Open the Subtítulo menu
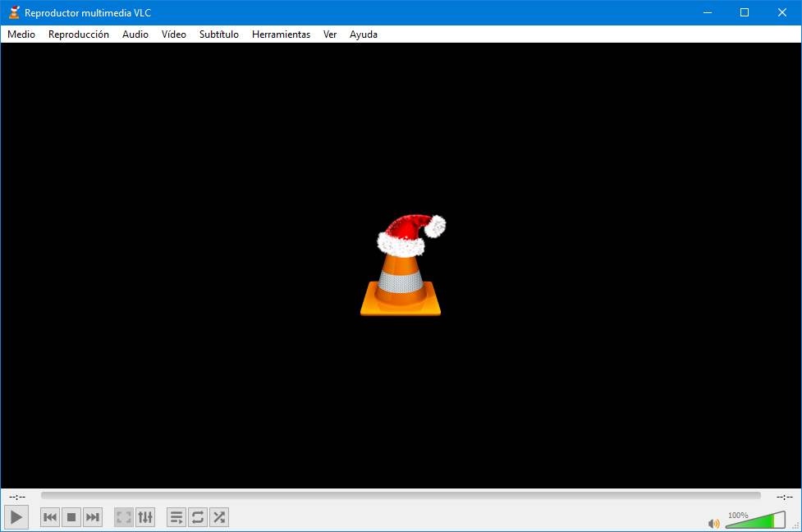Image resolution: width=802 pixels, height=532 pixels. 219,34
